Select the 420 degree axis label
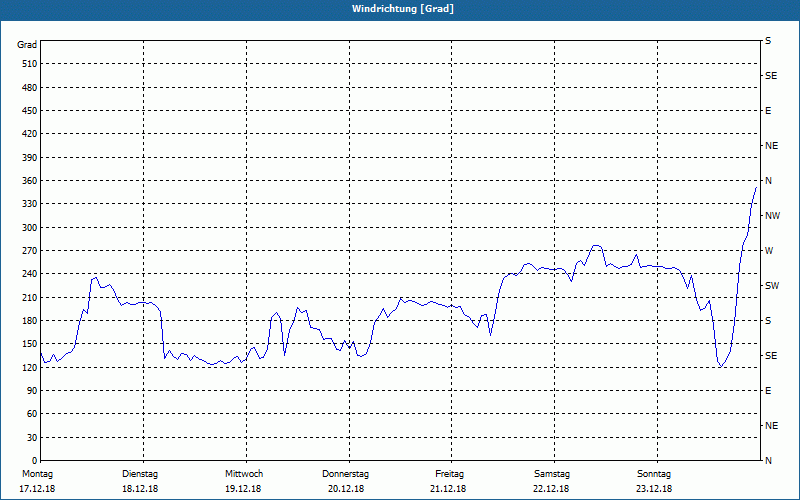This screenshot has height=500, width=800. (30, 134)
